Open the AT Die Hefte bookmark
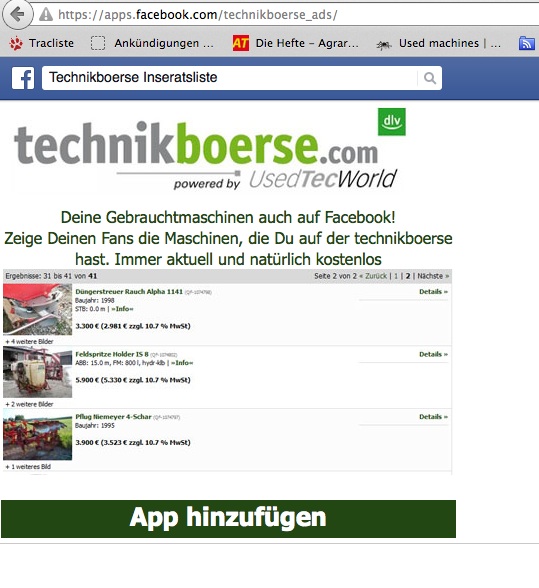This screenshot has height=588, width=539. (296, 43)
